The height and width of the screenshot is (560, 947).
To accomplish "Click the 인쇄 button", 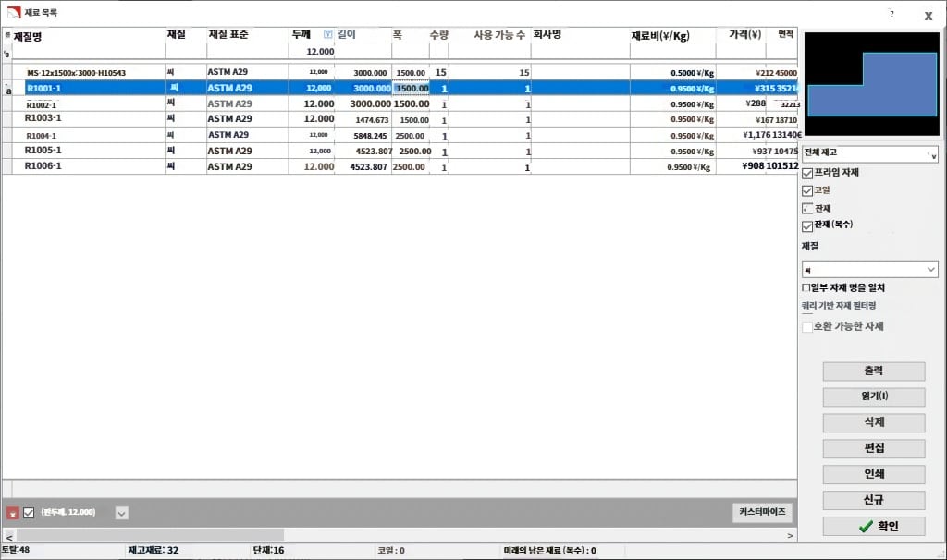I will (x=873, y=474).
